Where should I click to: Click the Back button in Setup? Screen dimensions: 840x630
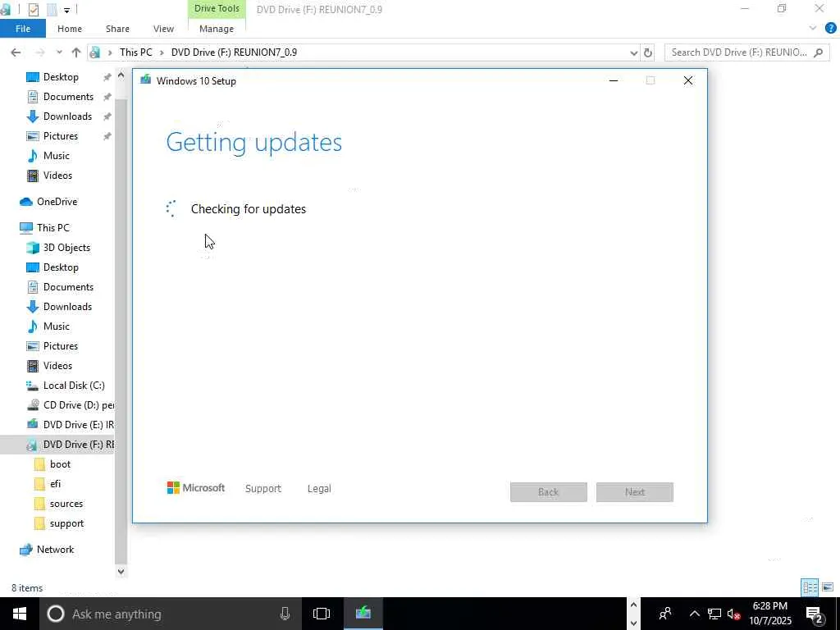549,492
